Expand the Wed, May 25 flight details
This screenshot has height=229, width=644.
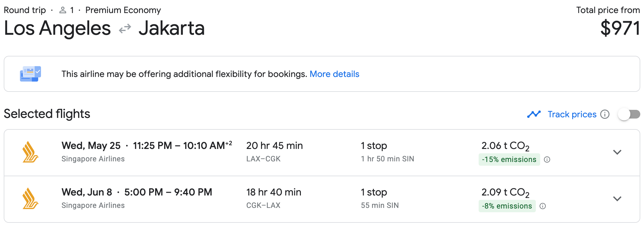coord(617,152)
